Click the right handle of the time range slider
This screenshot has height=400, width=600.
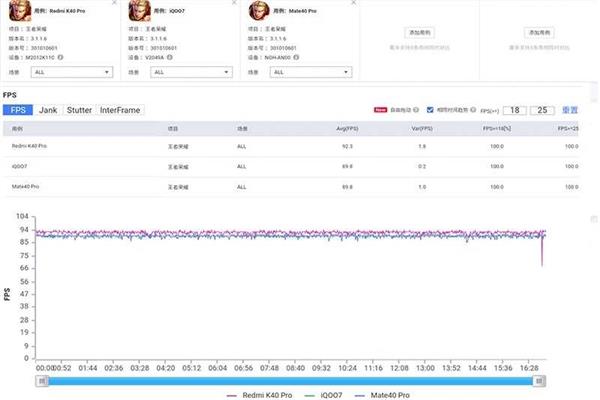click(x=539, y=381)
